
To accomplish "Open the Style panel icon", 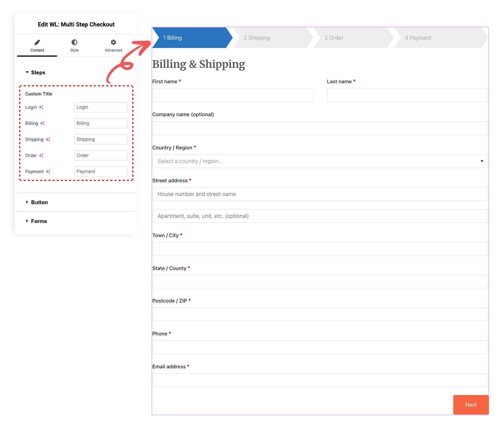I will click(x=74, y=42).
